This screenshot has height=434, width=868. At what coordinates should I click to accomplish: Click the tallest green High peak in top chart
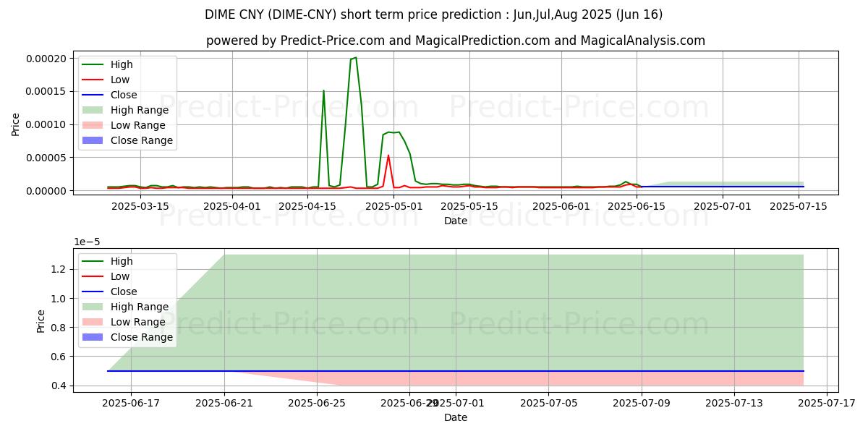pos(355,58)
